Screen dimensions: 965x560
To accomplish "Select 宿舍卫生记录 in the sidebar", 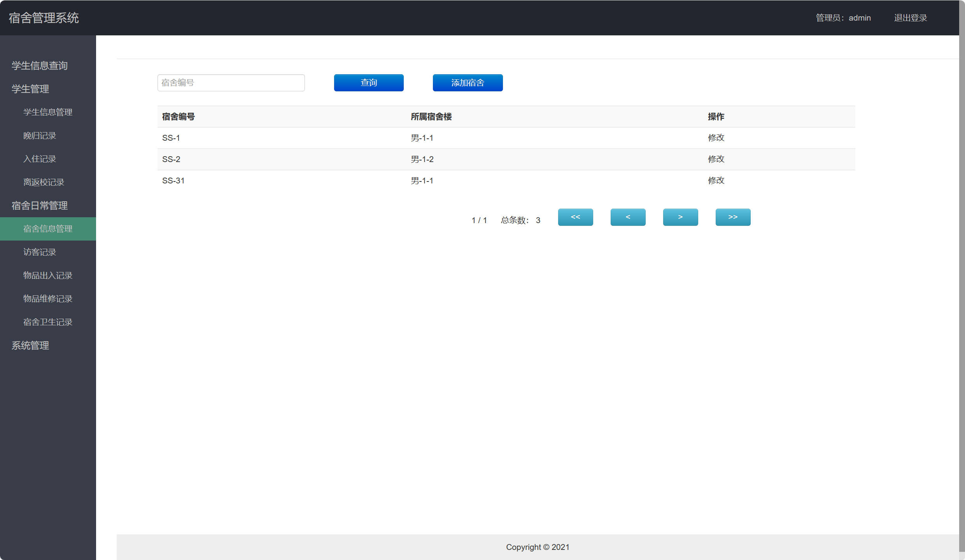I will click(48, 322).
